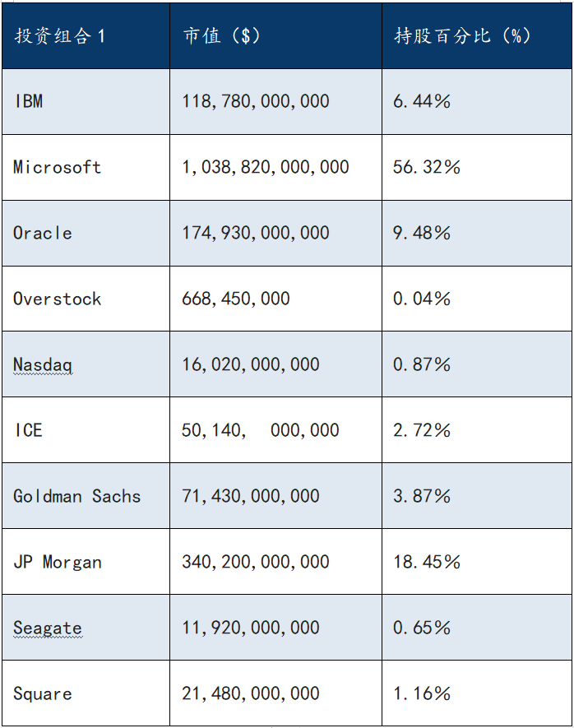Select the 21,480,000,000 market value cell

click(x=251, y=694)
